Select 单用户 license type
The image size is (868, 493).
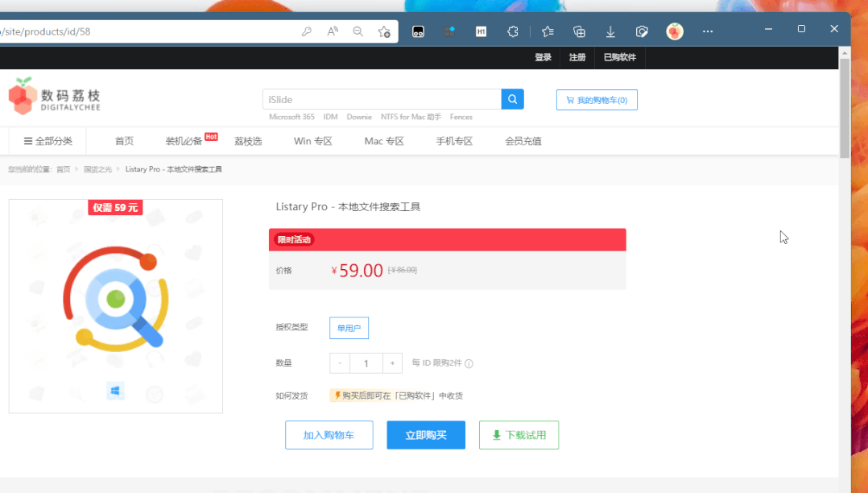pos(349,328)
